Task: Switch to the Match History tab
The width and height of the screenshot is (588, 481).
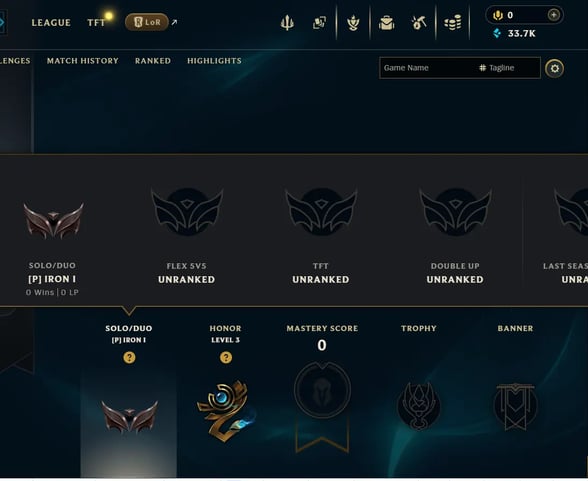Action: click(x=82, y=61)
